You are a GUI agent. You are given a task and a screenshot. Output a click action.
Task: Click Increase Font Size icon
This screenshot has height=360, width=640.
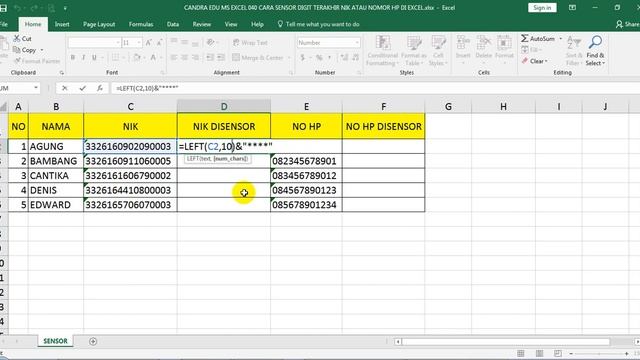pos(149,42)
